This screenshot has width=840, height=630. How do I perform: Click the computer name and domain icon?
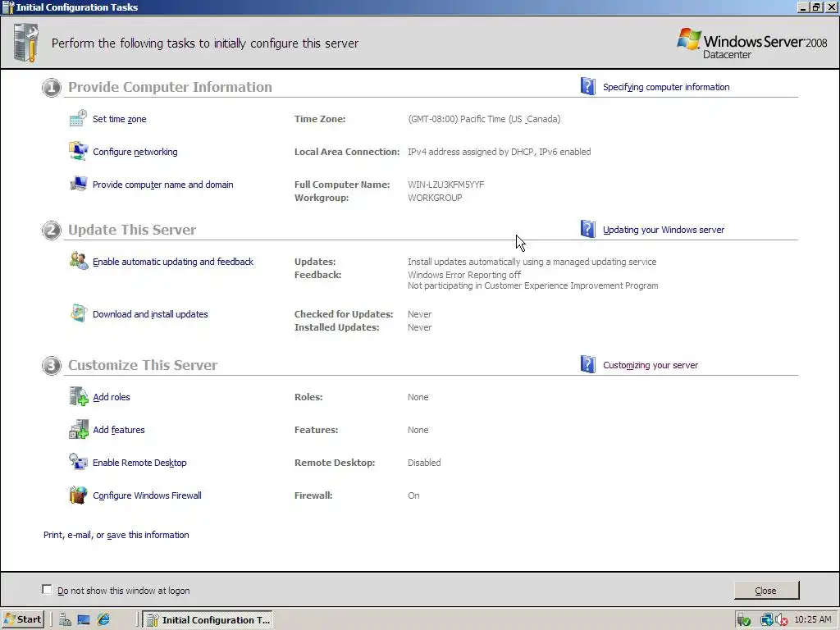coord(78,184)
